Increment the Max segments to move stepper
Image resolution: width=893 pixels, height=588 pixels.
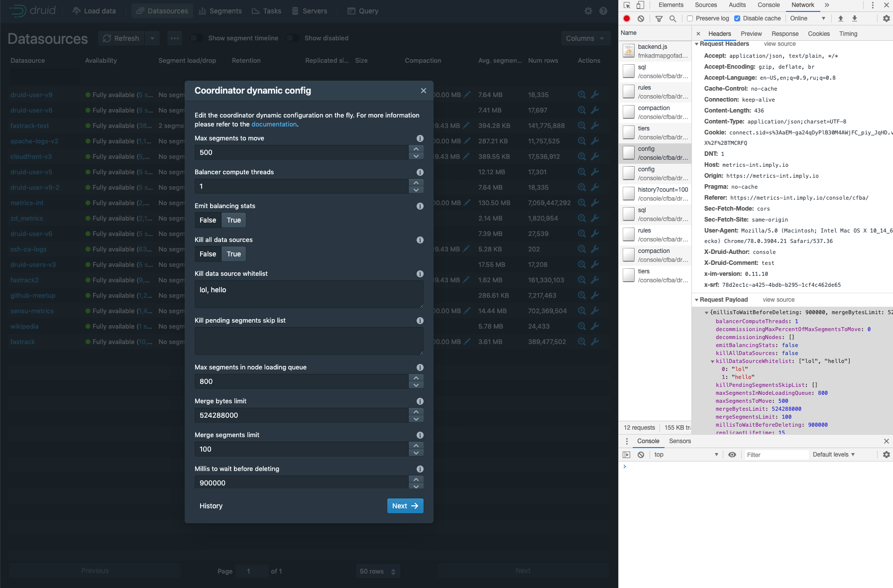416,149
